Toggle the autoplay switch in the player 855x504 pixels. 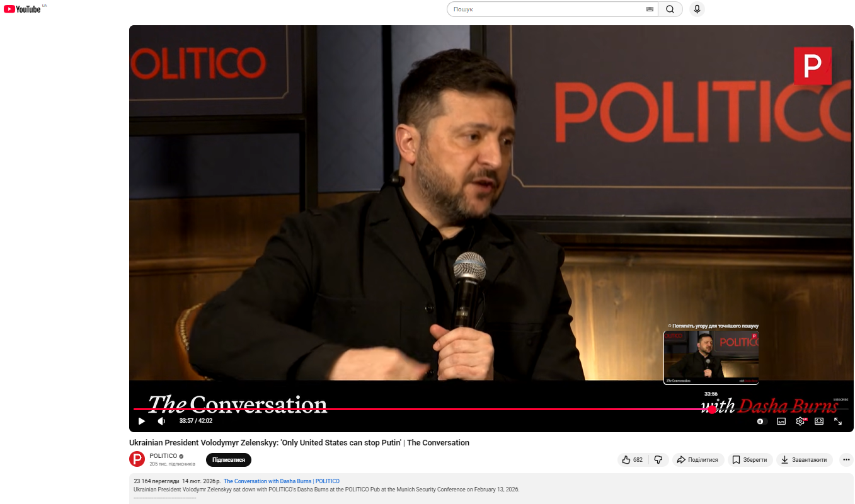762,421
